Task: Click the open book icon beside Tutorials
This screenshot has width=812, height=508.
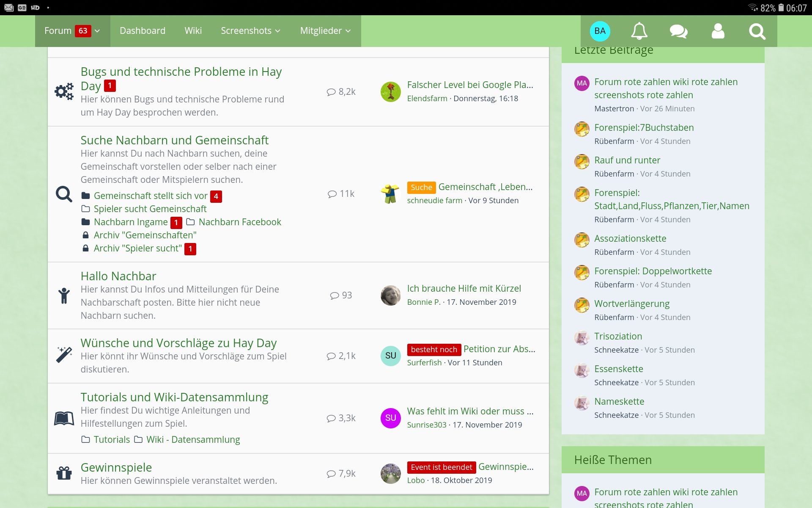Action: (64, 418)
